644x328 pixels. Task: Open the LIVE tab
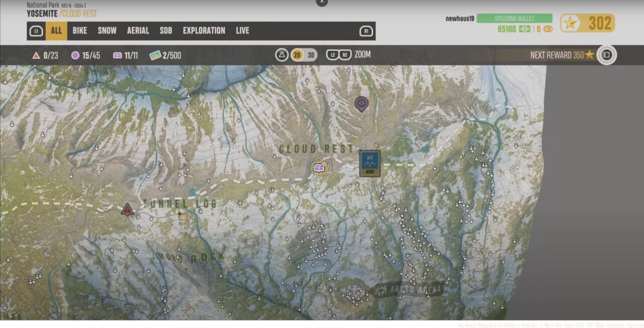click(x=243, y=31)
